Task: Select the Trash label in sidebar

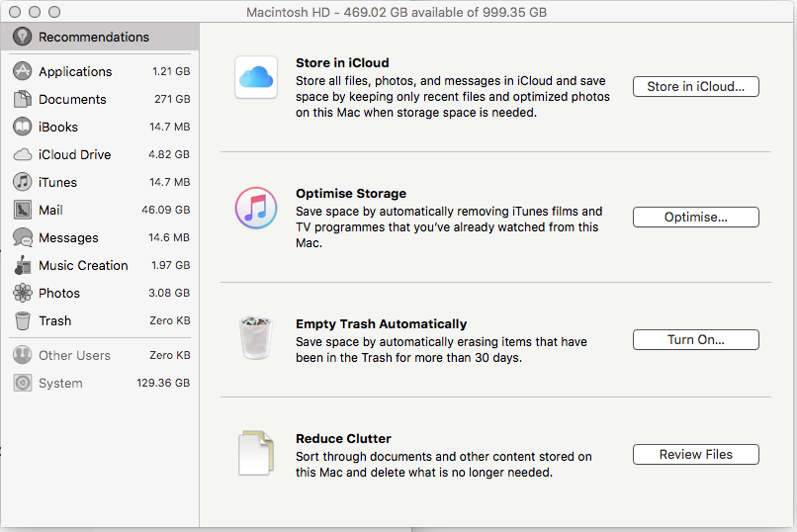Action: 55,320
